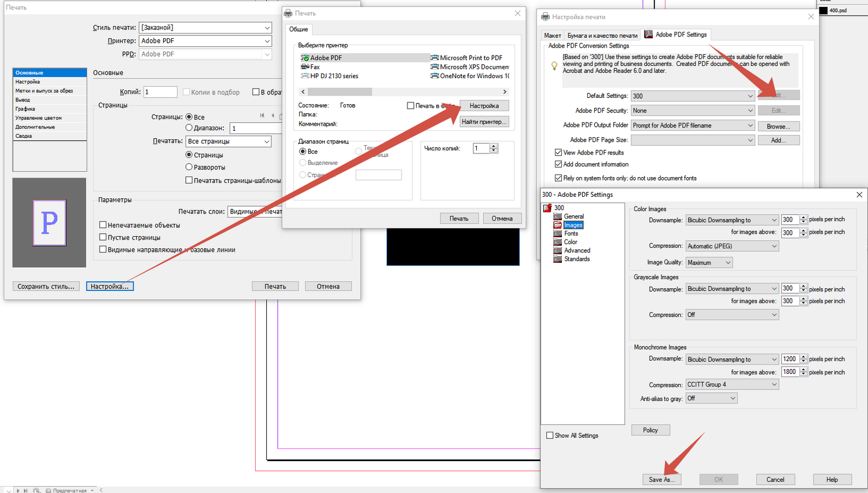Viewport: 868px width, 493px height.
Task: Select Графика in print categories list
Action: click(x=50, y=109)
